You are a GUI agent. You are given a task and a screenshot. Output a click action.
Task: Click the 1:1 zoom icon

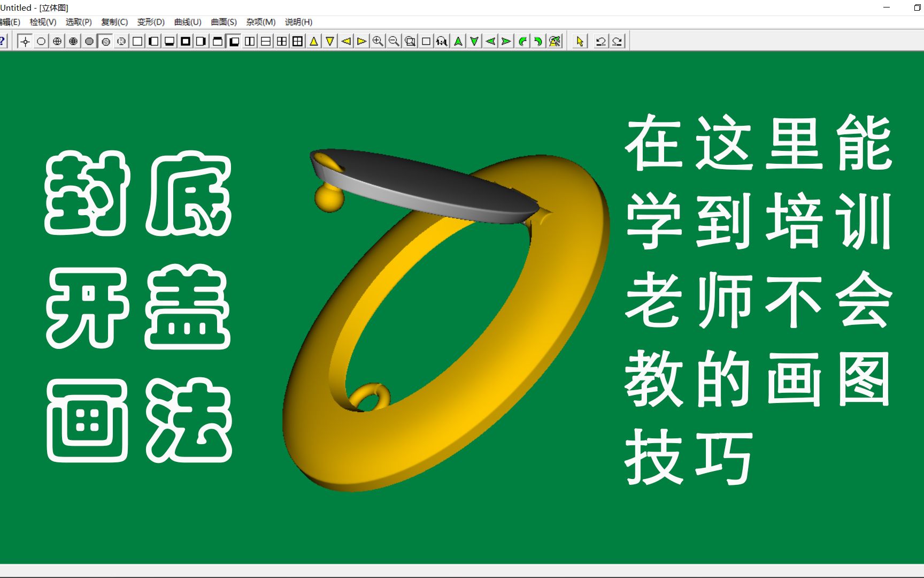point(442,41)
